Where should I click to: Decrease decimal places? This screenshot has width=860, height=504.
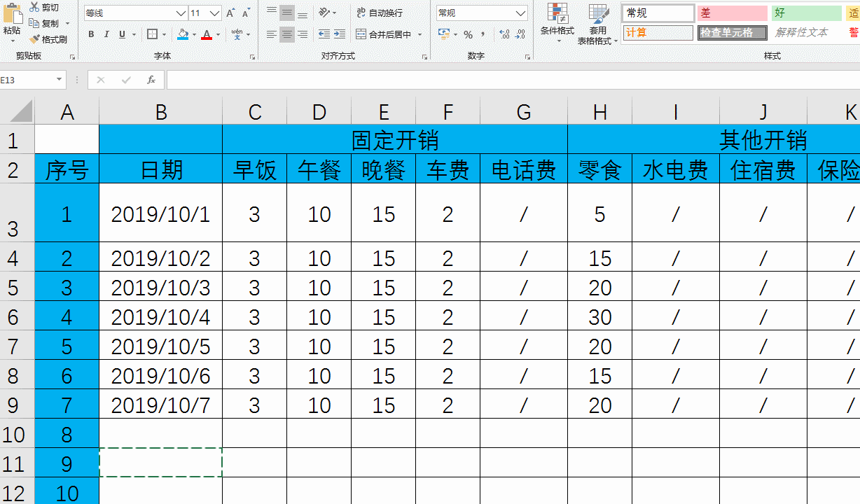point(520,34)
